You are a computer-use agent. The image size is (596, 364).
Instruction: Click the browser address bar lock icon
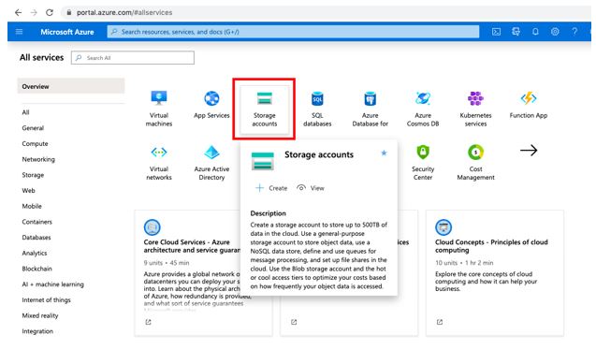click(69, 12)
